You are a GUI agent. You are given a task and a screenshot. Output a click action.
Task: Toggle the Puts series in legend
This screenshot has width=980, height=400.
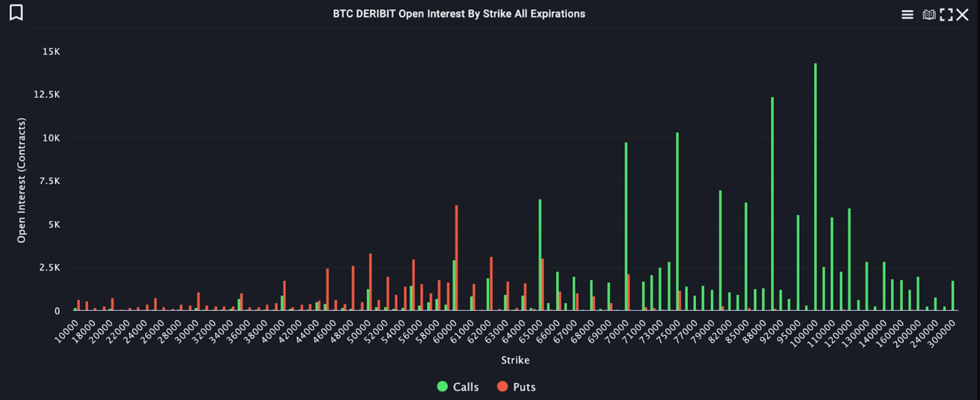tap(517, 387)
